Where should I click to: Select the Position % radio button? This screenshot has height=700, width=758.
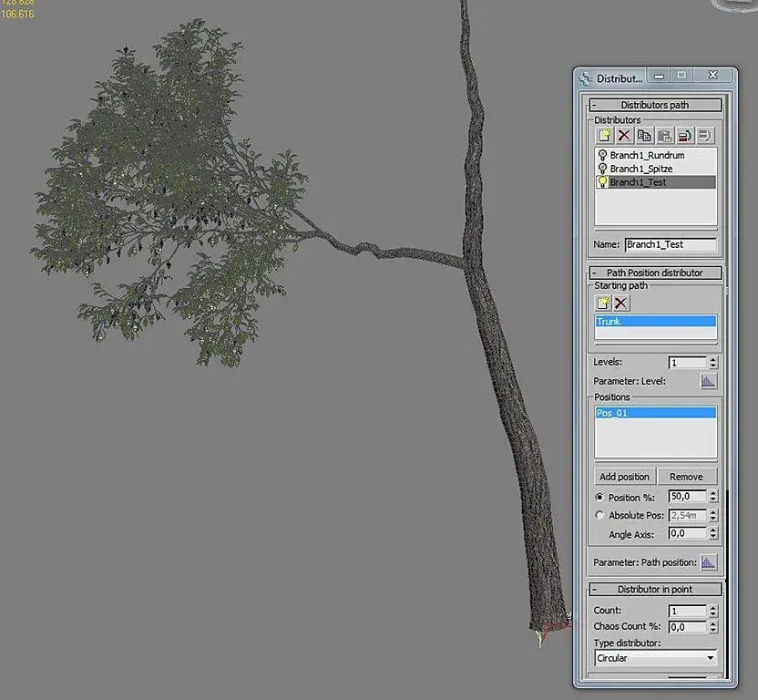[599, 498]
